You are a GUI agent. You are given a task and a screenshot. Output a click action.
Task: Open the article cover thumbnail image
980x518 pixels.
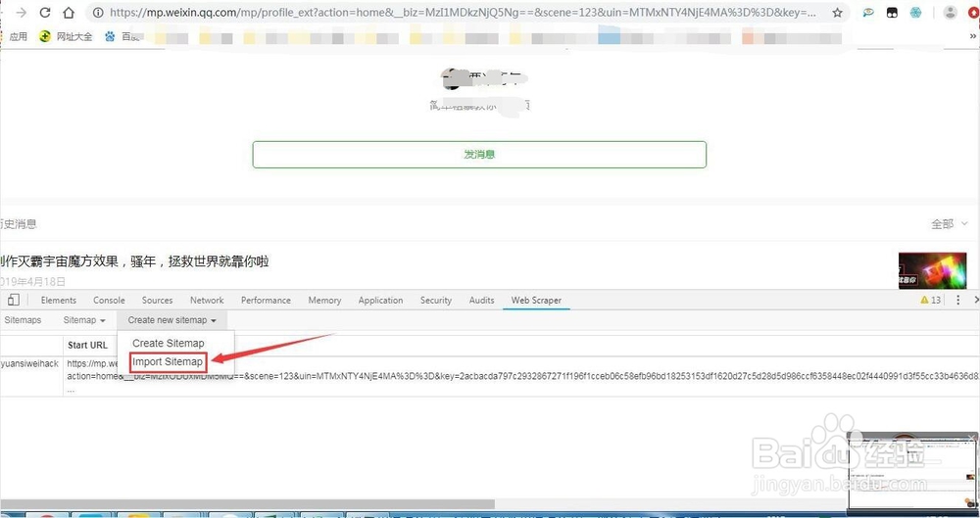933,270
